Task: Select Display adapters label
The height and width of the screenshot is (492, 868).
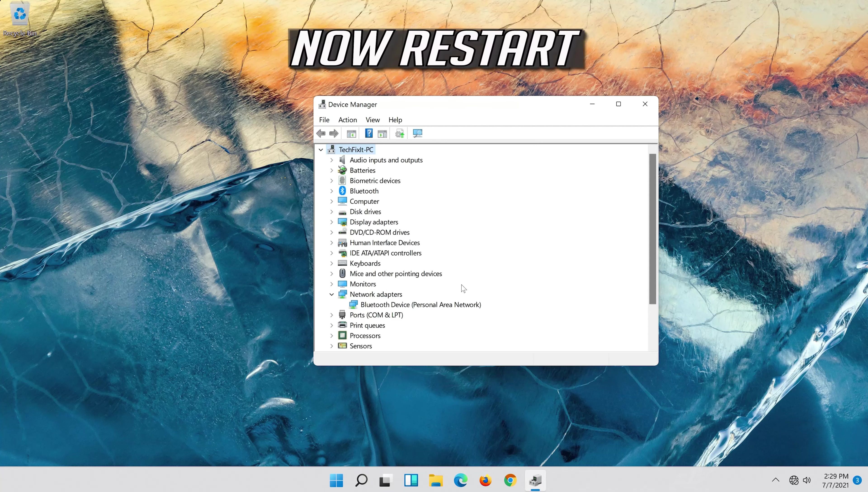Action: (374, 222)
